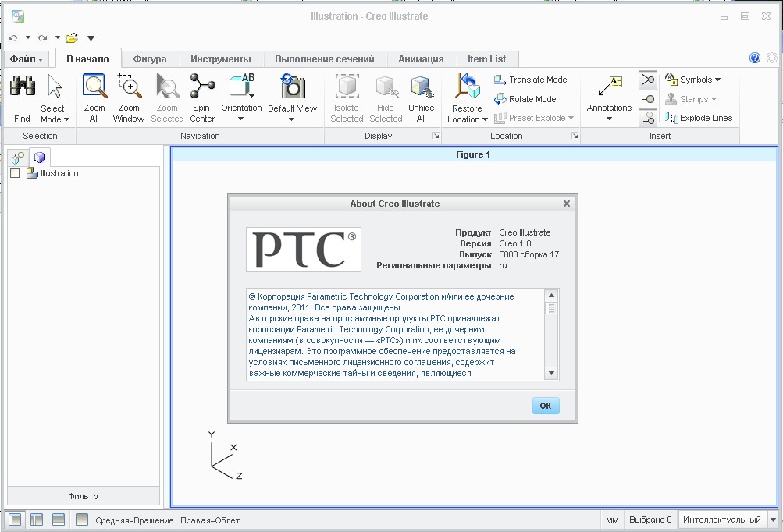This screenshot has width=783, height=532.
Task: Click the Hide Selected icon
Action: 386,86
